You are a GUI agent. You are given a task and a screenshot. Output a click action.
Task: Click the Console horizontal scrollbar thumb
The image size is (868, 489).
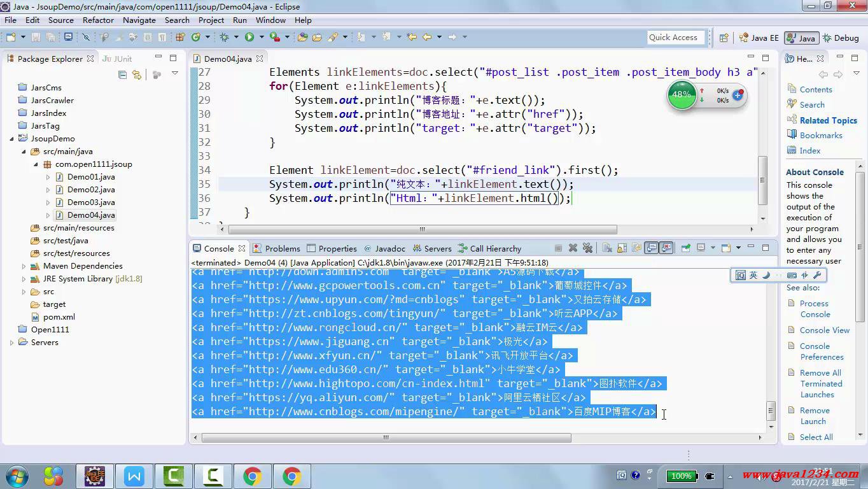coord(386,437)
